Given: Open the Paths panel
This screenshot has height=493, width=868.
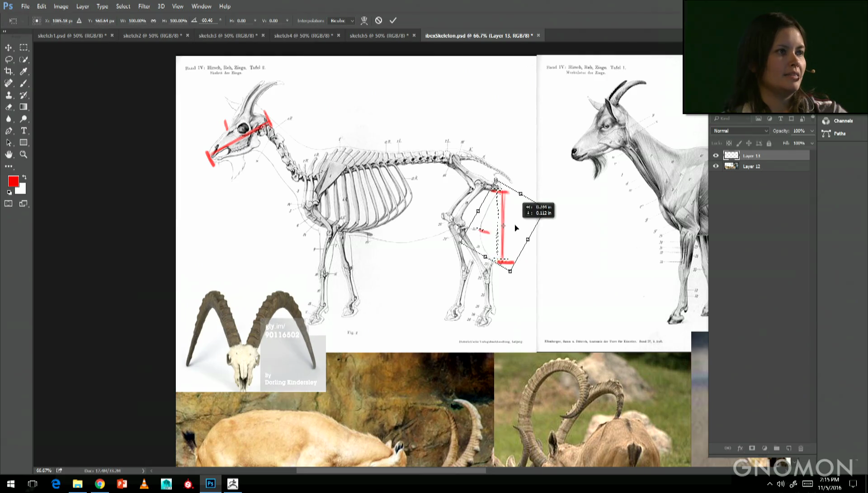Looking at the screenshot, I should point(835,133).
